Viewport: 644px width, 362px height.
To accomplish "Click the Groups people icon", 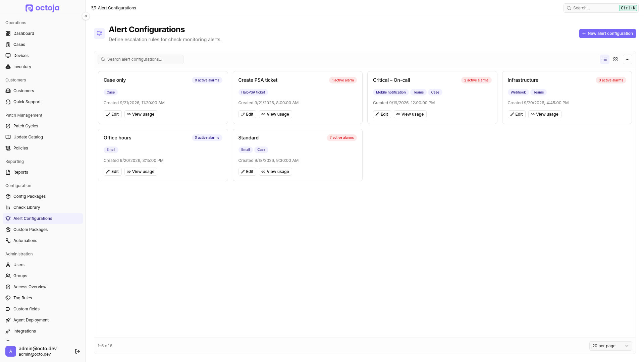I will click(x=8, y=276).
